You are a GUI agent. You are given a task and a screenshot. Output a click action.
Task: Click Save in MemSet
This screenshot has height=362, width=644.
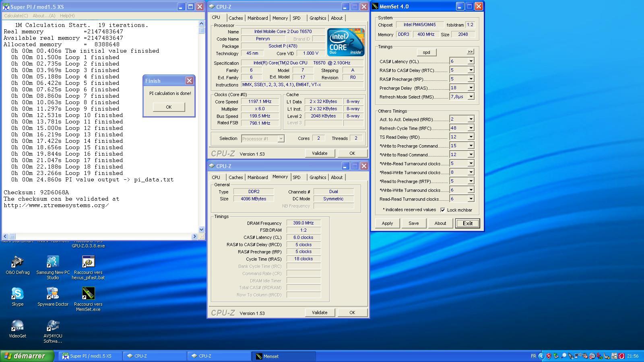414,223
